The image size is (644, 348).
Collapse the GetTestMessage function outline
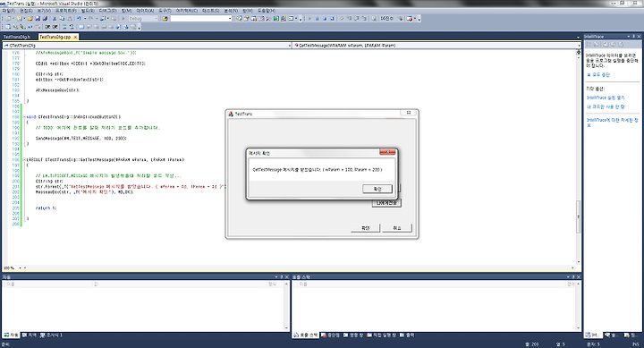24,159
